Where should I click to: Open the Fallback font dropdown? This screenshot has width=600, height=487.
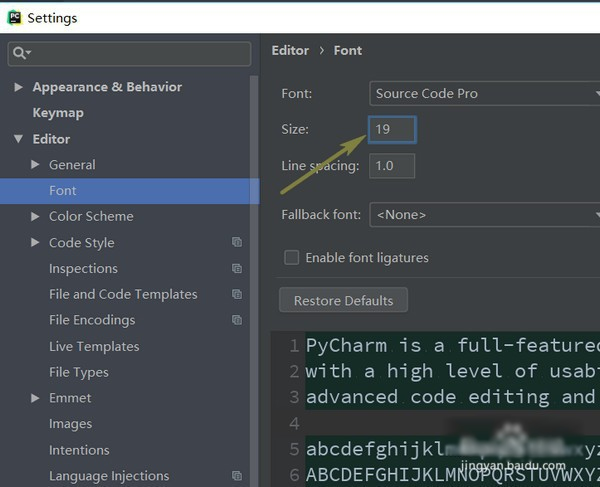[x=484, y=214]
